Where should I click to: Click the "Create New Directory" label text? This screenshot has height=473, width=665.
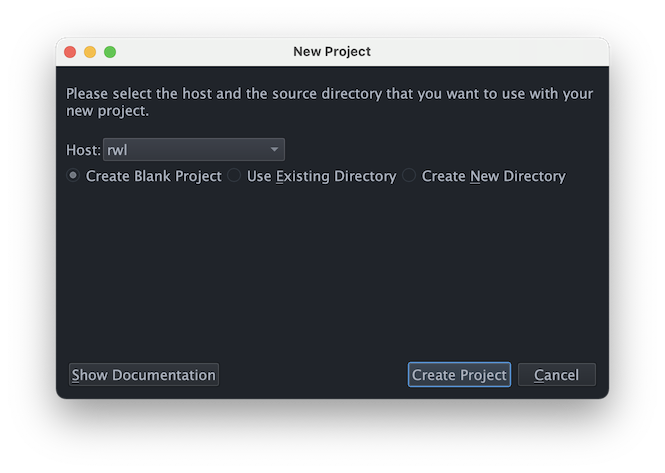[x=493, y=176]
